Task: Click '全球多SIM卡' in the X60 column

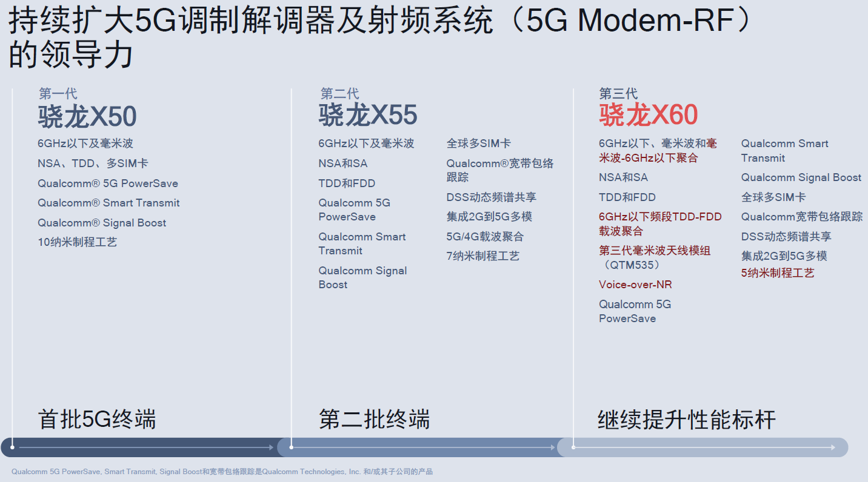Action: [x=773, y=197]
